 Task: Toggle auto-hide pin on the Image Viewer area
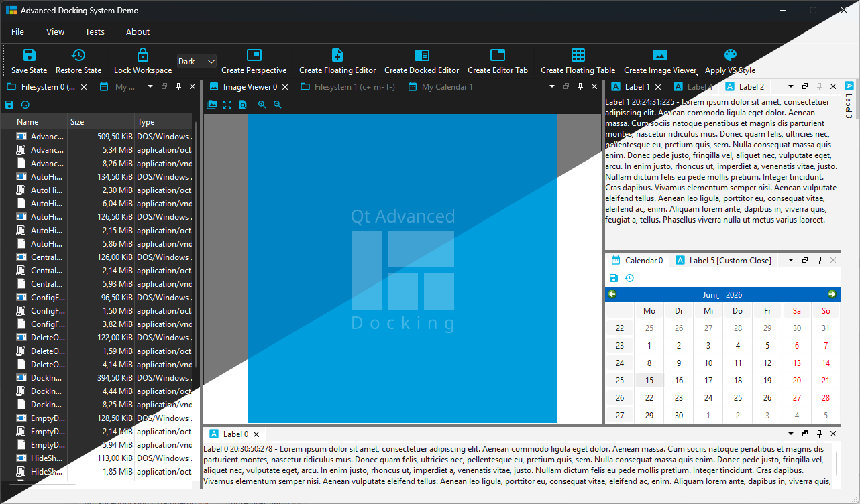580,86
